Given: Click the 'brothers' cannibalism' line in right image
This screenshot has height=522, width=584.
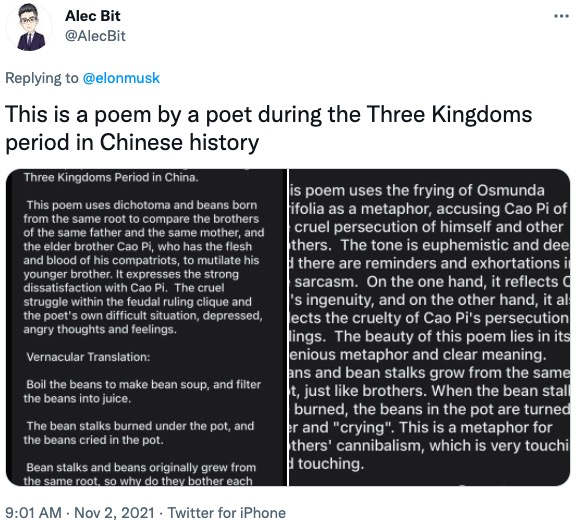Looking at the screenshot, I should click(429, 446).
